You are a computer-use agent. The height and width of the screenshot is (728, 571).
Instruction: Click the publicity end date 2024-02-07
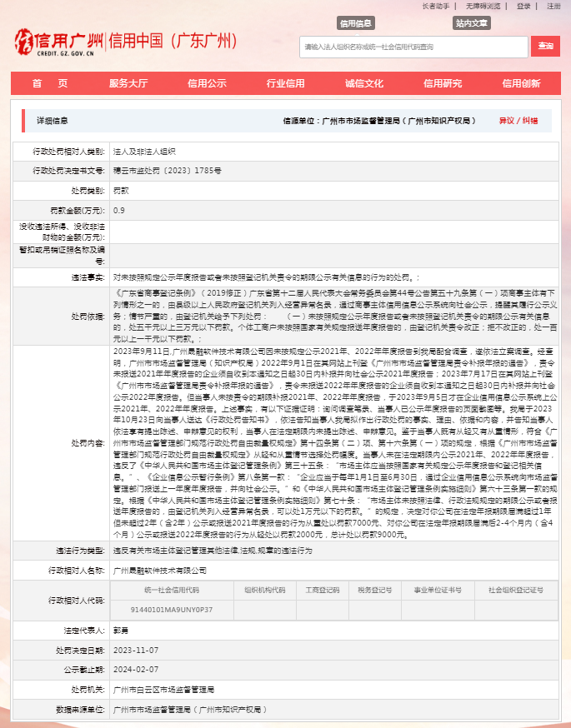point(136,670)
